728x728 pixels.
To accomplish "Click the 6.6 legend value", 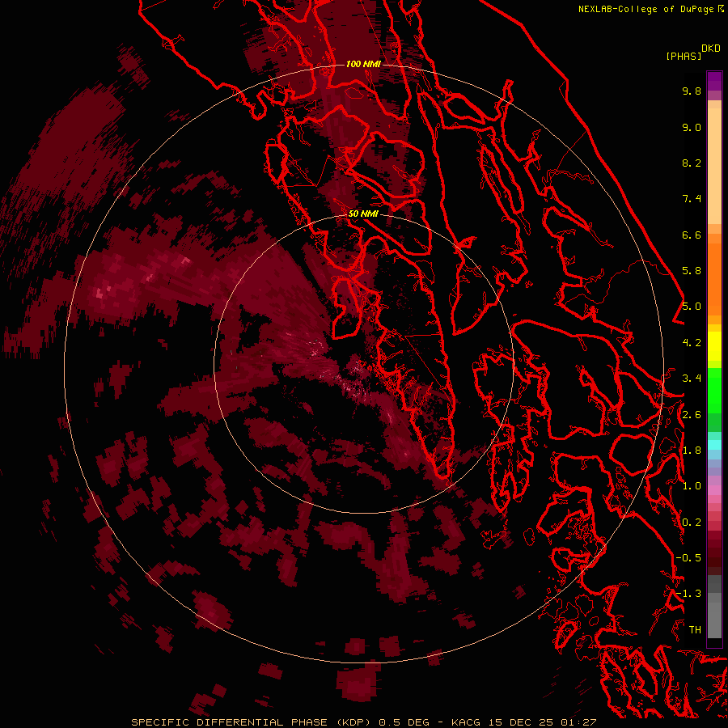I will point(692,235).
